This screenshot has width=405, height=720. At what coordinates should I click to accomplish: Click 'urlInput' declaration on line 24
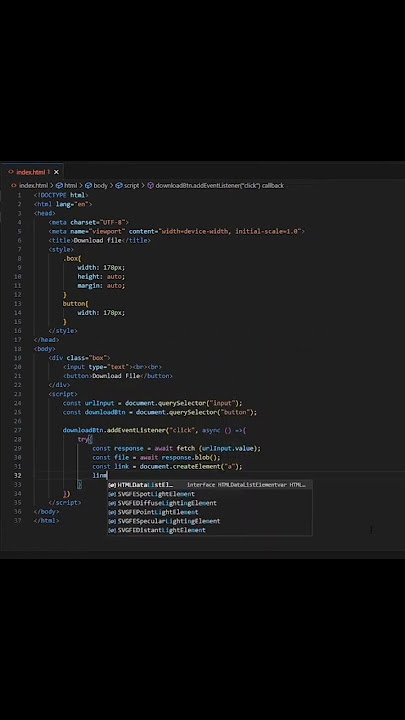point(99,403)
